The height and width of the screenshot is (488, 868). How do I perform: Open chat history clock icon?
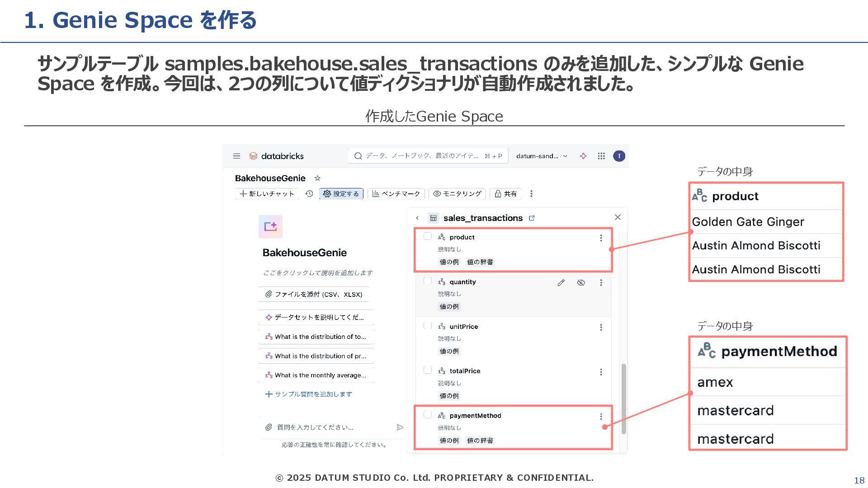(x=309, y=194)
